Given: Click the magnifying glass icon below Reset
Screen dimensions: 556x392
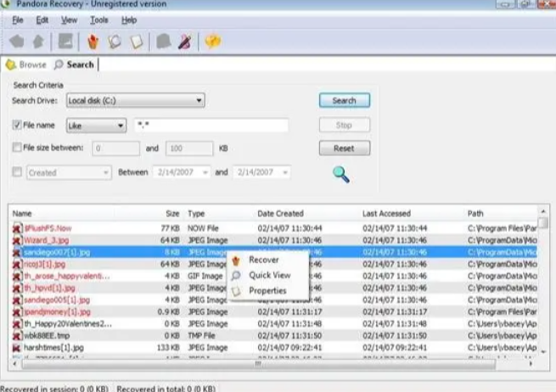Looking at the screenshot, I should click(x=341, y=175).
